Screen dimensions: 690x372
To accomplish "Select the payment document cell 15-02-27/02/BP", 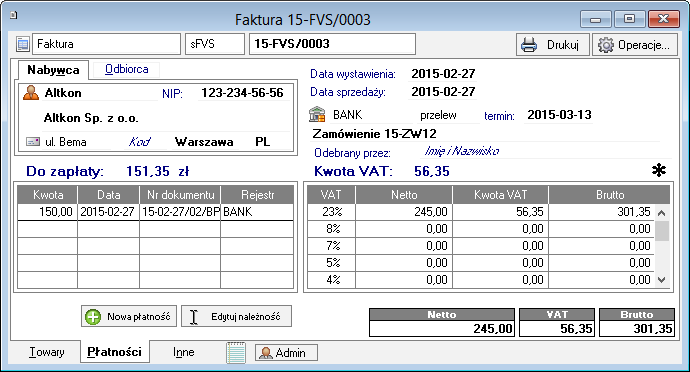I will pos(180,212).
